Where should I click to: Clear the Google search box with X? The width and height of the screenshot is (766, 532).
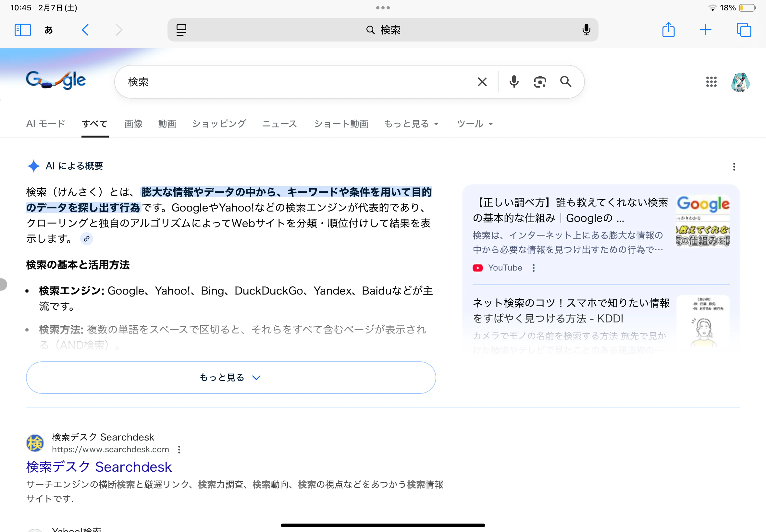pos(482,82)
